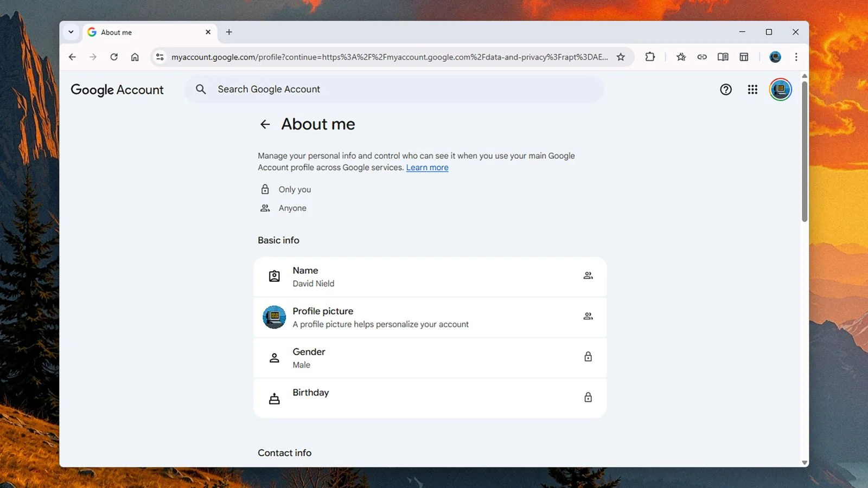Open the Google Account help icon
Screen dimensions: 868x488
coord(726,89)
